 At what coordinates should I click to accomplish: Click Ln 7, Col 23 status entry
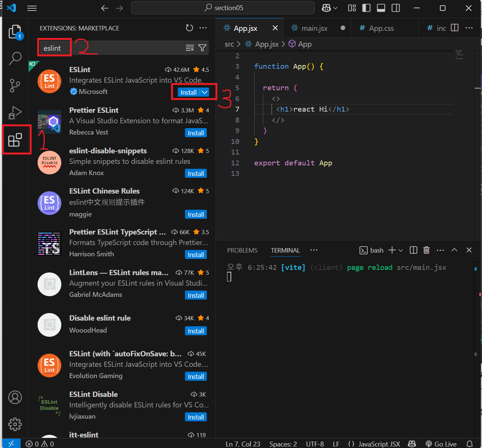[243, 444]
